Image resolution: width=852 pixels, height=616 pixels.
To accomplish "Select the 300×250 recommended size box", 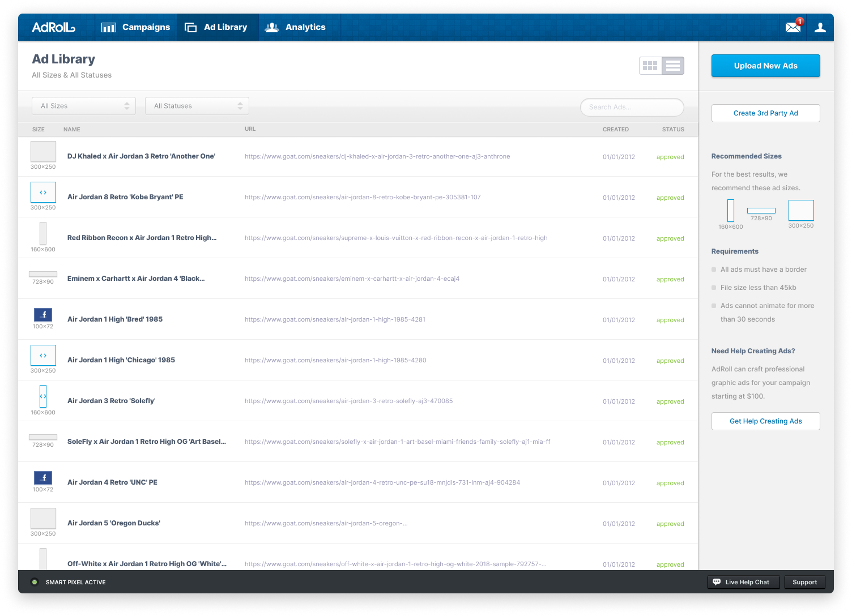I will click(x=801, y=210).
